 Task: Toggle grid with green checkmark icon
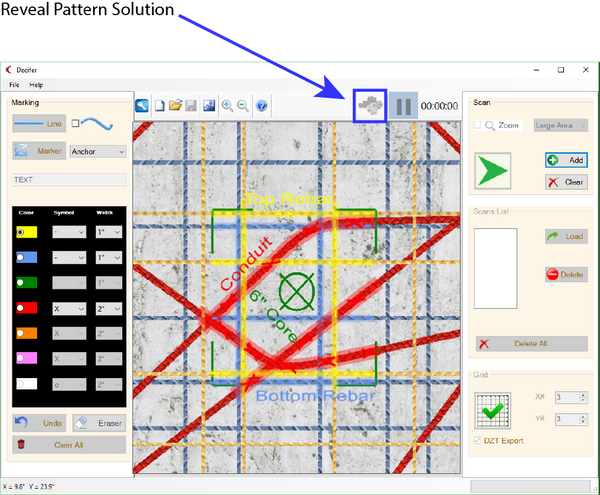(492, 410)
